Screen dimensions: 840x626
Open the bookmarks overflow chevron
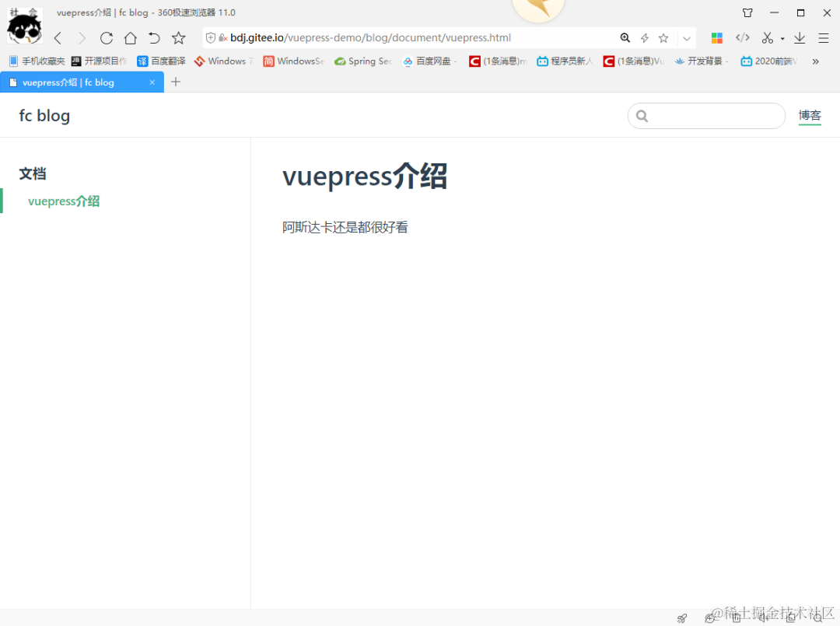[x=817, y=61]
